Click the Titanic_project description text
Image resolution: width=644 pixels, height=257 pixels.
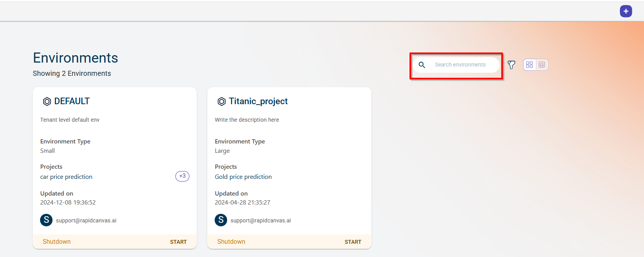tap(247, 120)
